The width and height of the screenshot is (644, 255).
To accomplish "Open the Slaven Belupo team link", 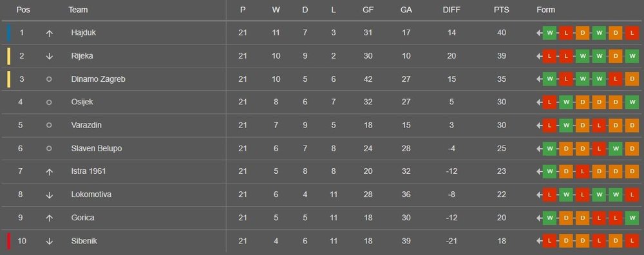I will click(97, 148).
